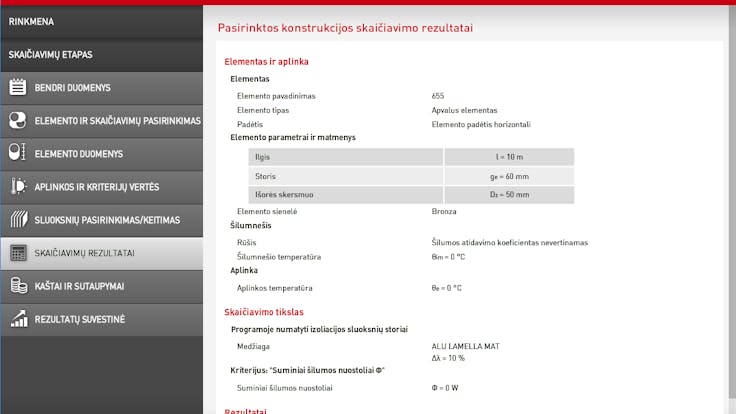Click the insulation layers icon
736x414 pixels.
(18, 219)
